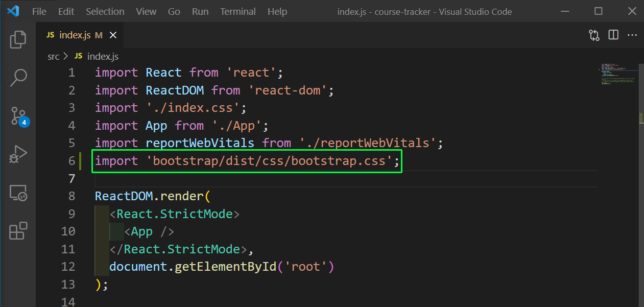Close the Visual Studio Code window

(632, 11)
